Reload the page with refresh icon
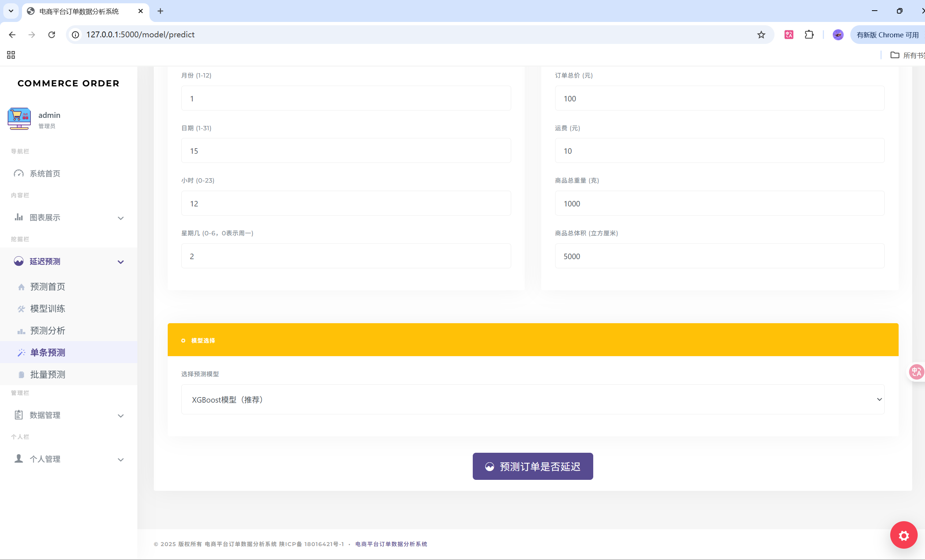Image resolution: width=925 pixels, height=560 pixels. pos(52,35)
